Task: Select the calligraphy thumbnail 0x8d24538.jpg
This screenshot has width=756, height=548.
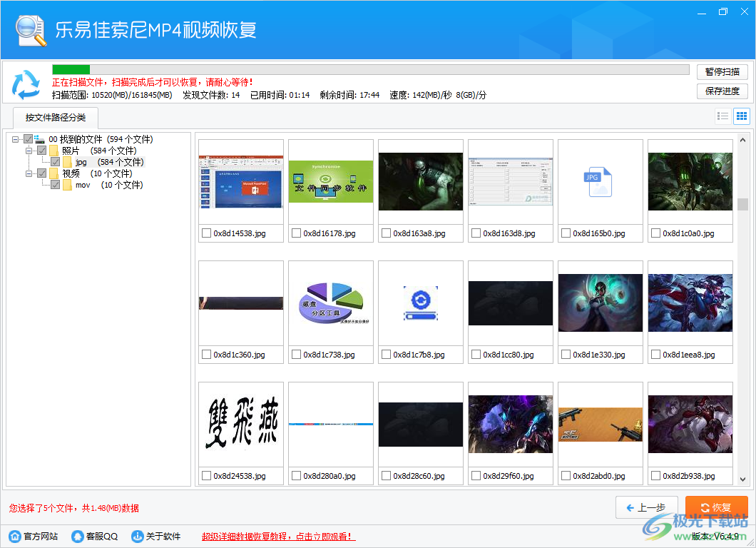Action: click(241, 424)
